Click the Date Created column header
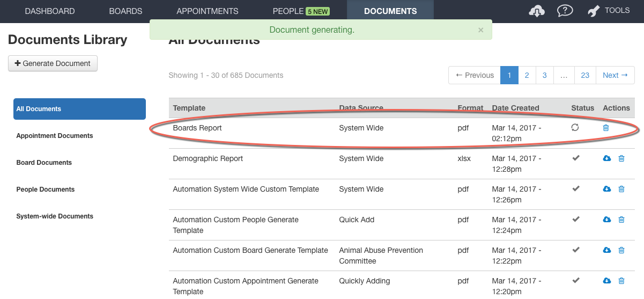This screenshot has width=644, height=299. click(516, 108)
